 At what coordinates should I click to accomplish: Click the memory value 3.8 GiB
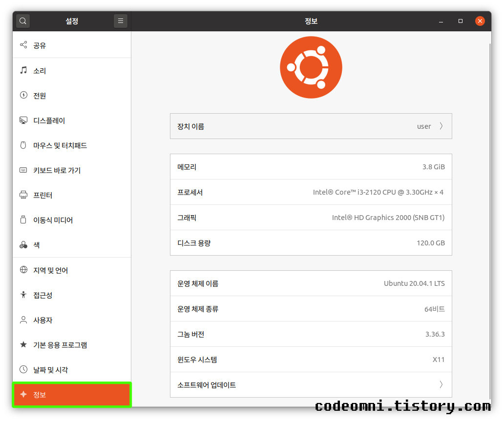[433, 167]
